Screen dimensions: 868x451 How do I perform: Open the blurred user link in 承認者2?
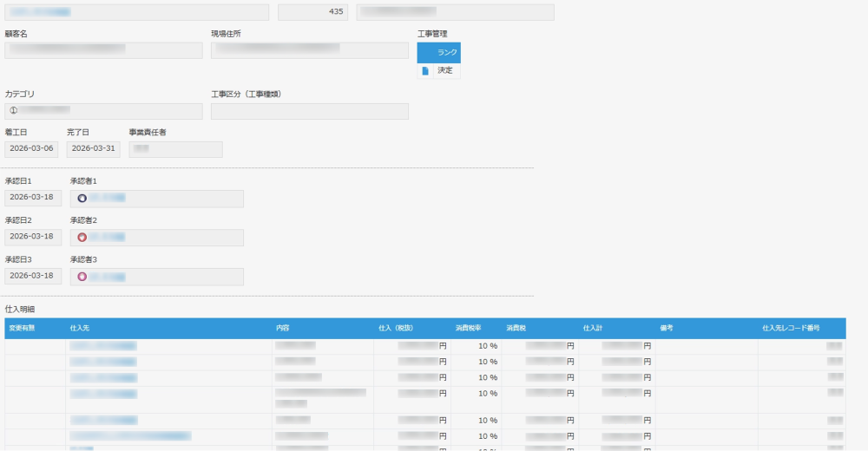click(108, 237)
